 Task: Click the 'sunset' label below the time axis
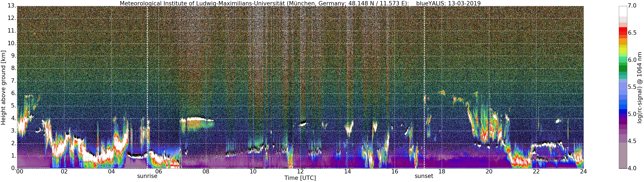(x=424, y=176)
